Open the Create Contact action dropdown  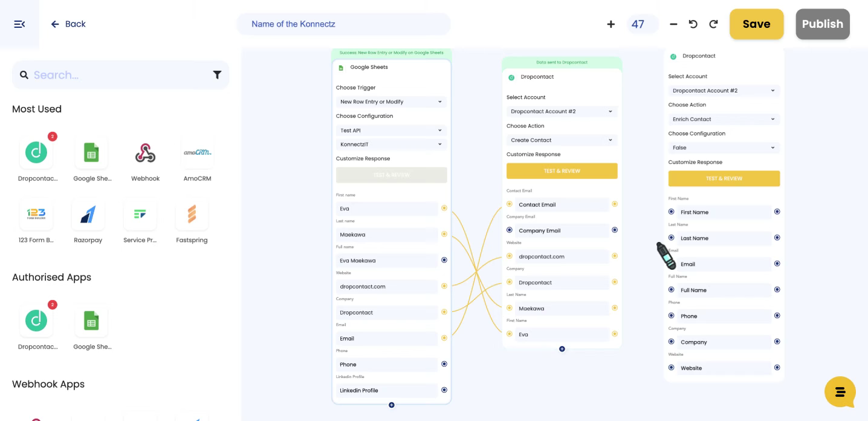pos(562,140)
